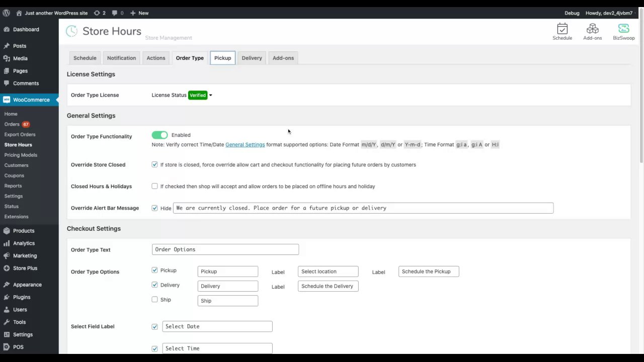Click the alert bar message text field

[363, 208]
